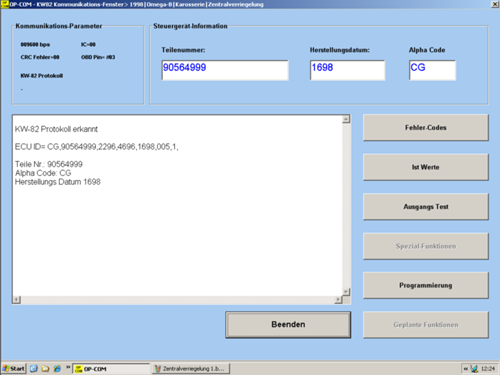Click the Ist Werte button

click(426, 167)
